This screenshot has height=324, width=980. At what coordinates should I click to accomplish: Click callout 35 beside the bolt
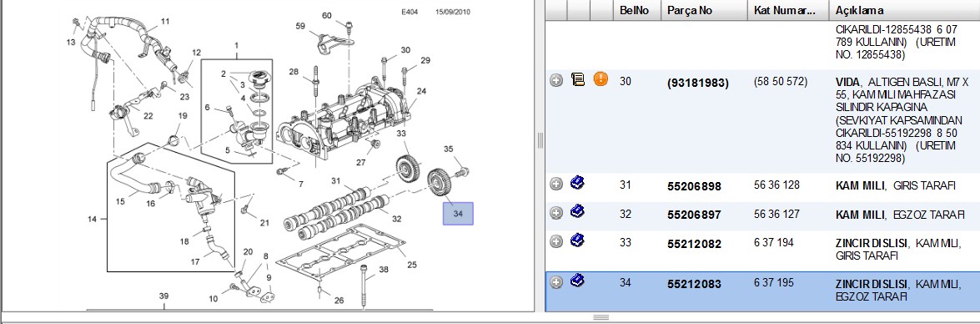[x=448, y=149]
